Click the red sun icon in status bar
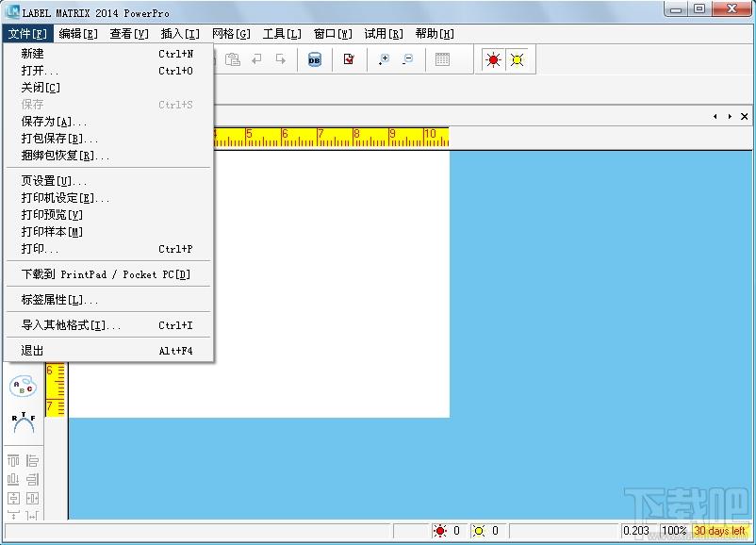 click(x=439, y=531)
